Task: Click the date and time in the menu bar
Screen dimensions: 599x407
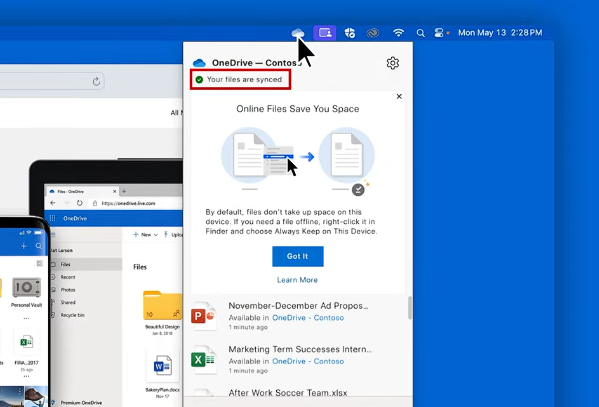Action: [500, 33]
